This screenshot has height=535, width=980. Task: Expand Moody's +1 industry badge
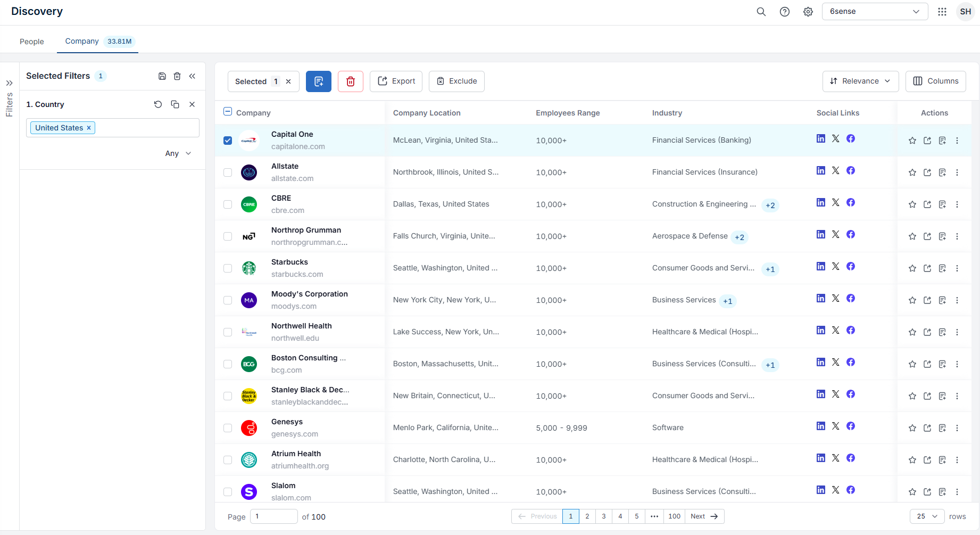tap(728, 301)
